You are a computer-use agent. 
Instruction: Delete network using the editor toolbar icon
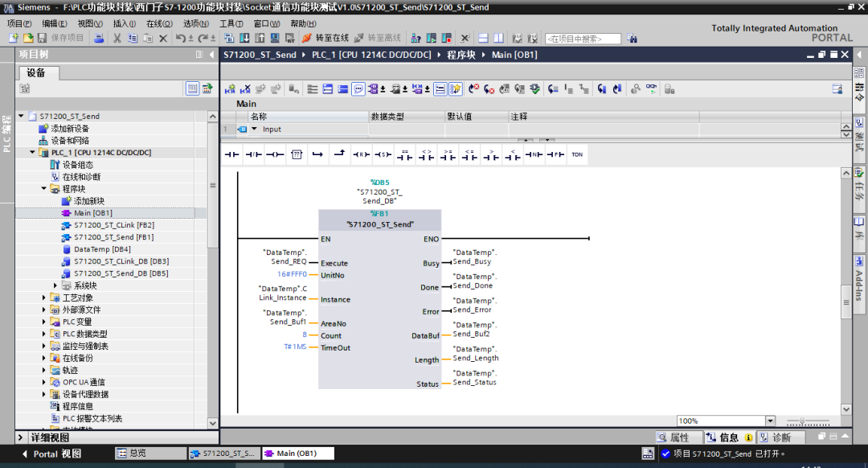pos(245,89)
